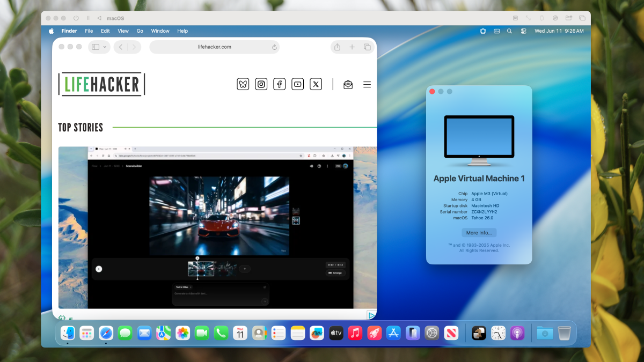Open Music from the Dock
Screen dimensions: 644x362
click(355, 333)
